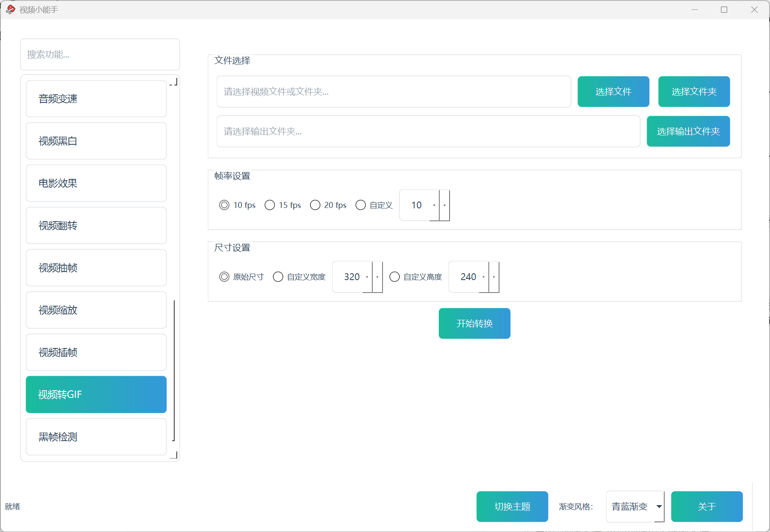Click the scrollbar up arrow of function list

pos(174,82)
